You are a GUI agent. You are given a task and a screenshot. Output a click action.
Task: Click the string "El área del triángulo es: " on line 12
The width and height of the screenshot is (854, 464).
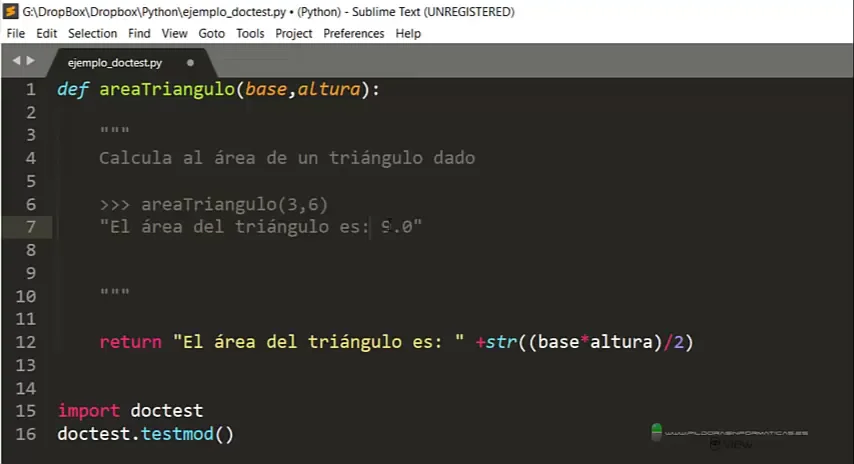(319, 342)
